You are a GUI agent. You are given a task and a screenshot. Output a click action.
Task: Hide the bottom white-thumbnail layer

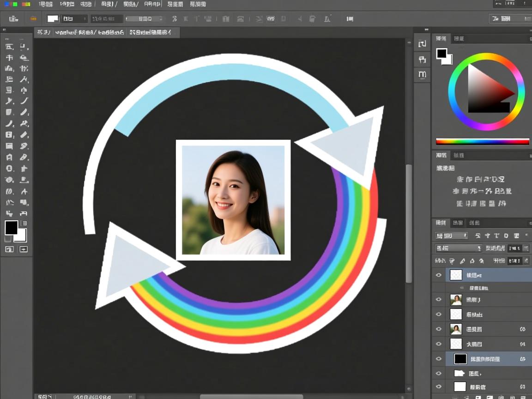coord(439,387)
